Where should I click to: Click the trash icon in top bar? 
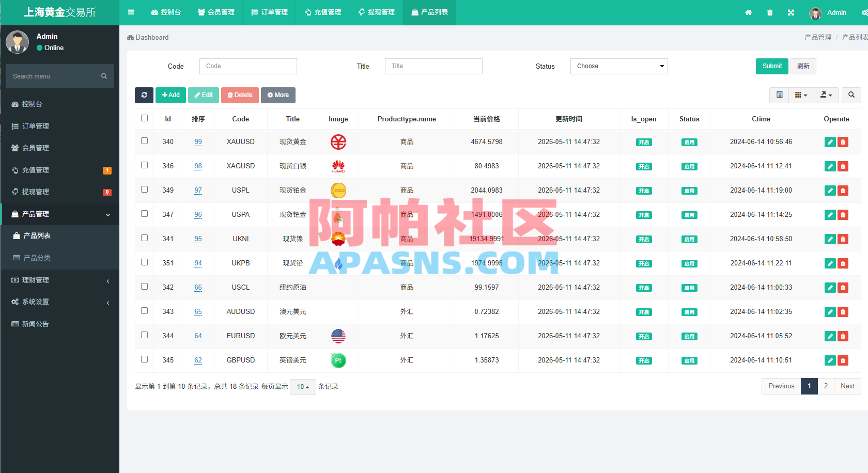point(770,12)
